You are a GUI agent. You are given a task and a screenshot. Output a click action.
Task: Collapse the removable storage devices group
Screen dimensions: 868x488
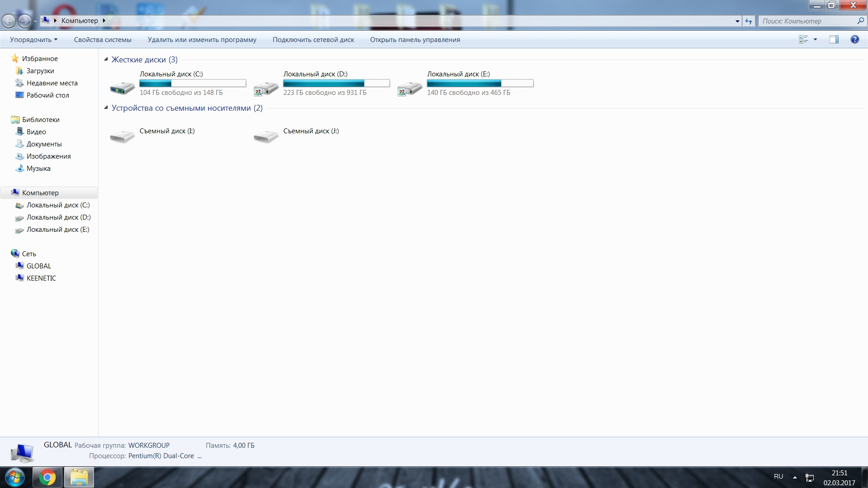106,108
